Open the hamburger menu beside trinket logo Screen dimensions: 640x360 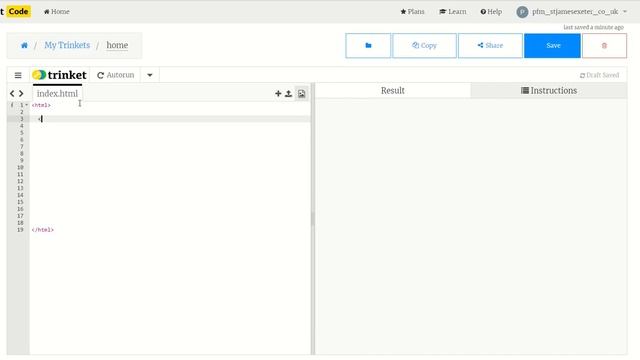[x=18, y=75]
